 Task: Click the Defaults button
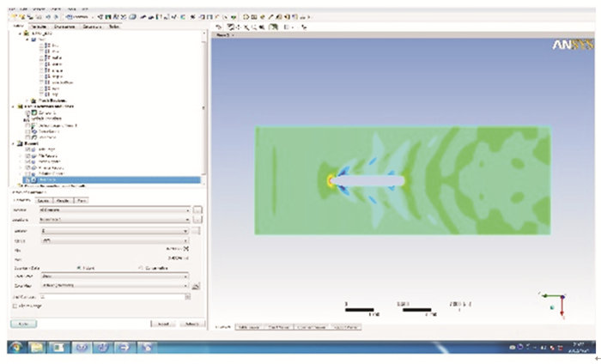click(x=192, y=324)
